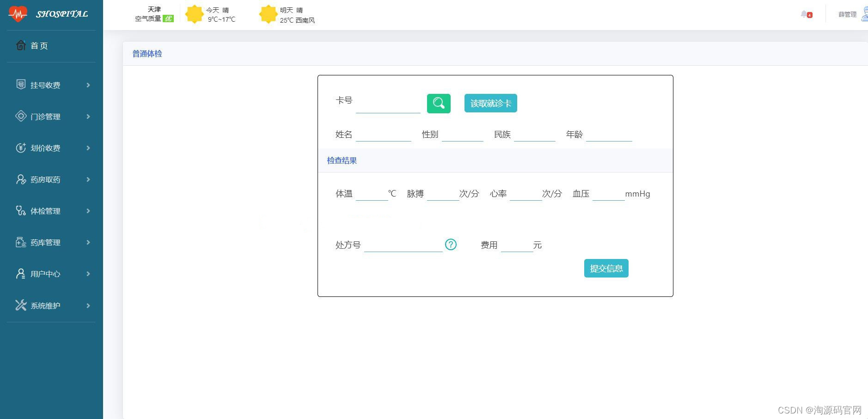Open the 药房取药 menu item
The height and width of the screenshot is (419, 868).
click(51, 179)
